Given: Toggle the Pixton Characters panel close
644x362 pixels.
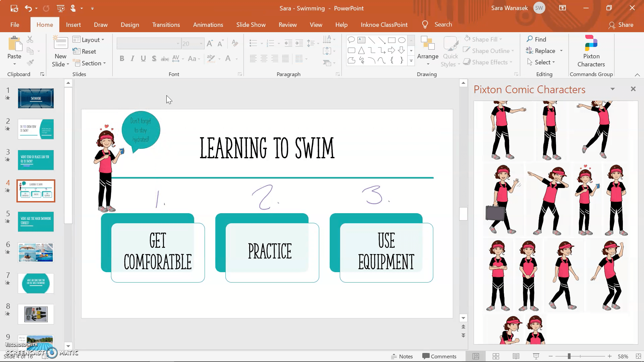Looking at the screenshot, I should (633, 89).
